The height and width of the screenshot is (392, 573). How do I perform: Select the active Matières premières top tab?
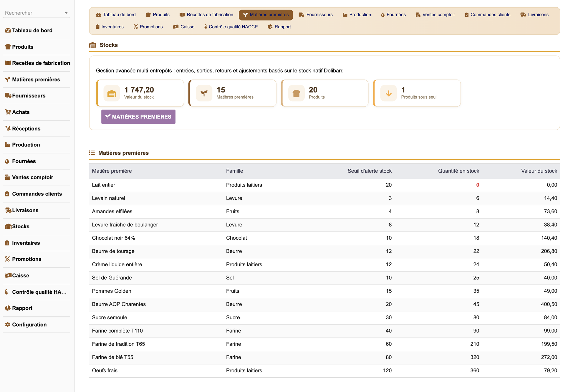266,15
